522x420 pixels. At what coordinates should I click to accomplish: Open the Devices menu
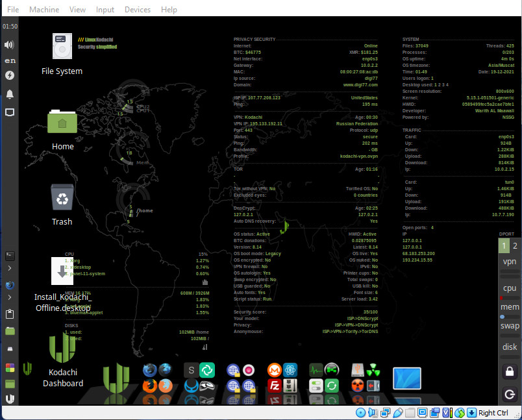138,10
